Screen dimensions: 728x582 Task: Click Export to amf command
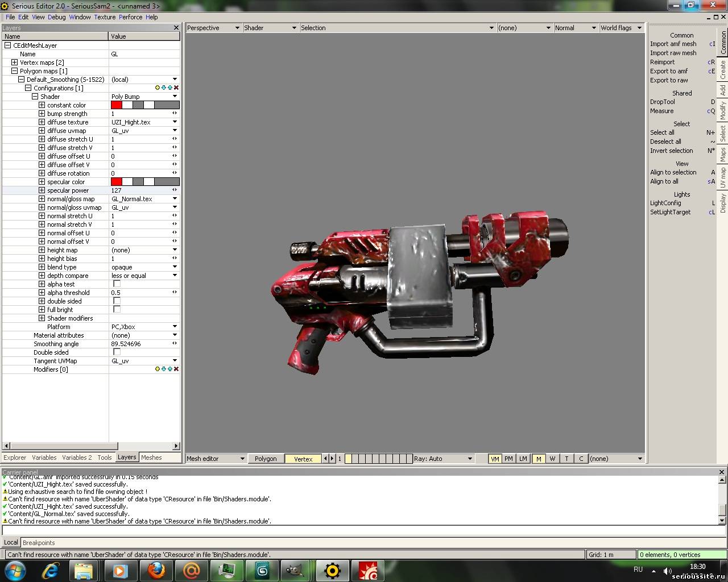(x=669, y=71)
